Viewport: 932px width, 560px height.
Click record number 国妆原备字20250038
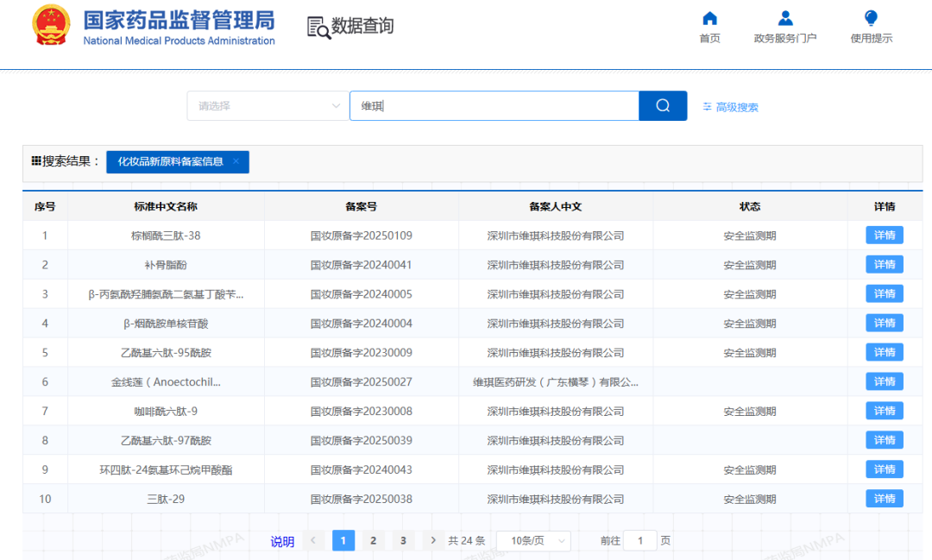coord(361,499)
